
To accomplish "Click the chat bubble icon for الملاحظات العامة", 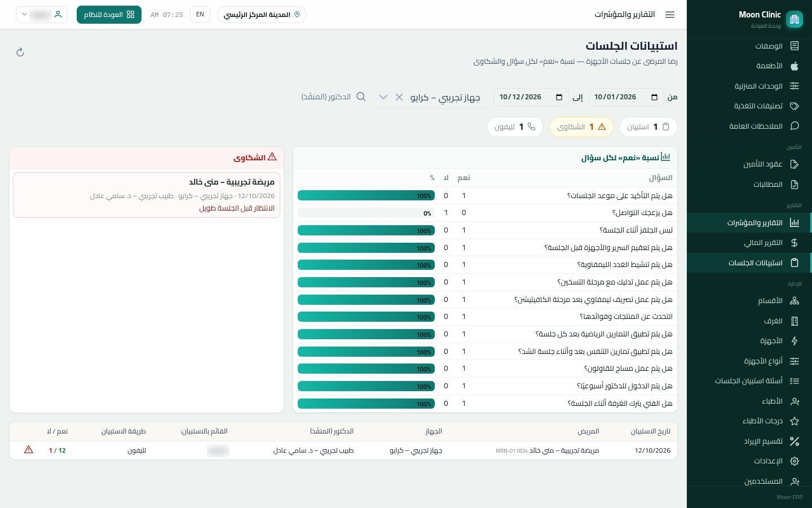I will [x=795, y=126].
